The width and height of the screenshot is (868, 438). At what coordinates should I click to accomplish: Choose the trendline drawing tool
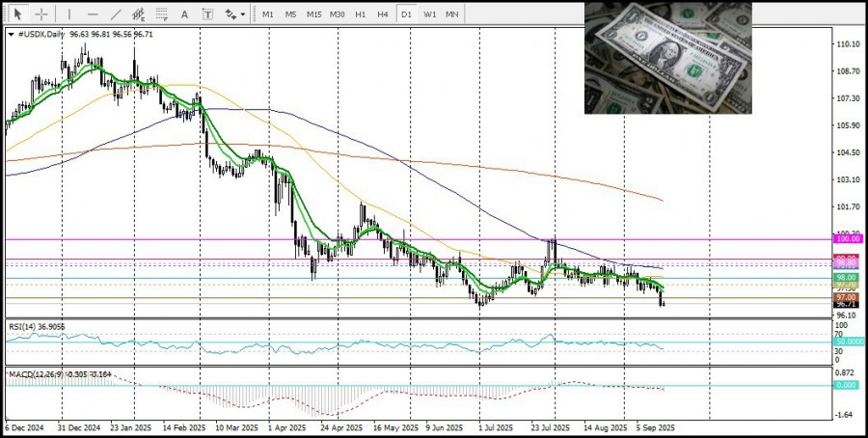click(116, 14)
